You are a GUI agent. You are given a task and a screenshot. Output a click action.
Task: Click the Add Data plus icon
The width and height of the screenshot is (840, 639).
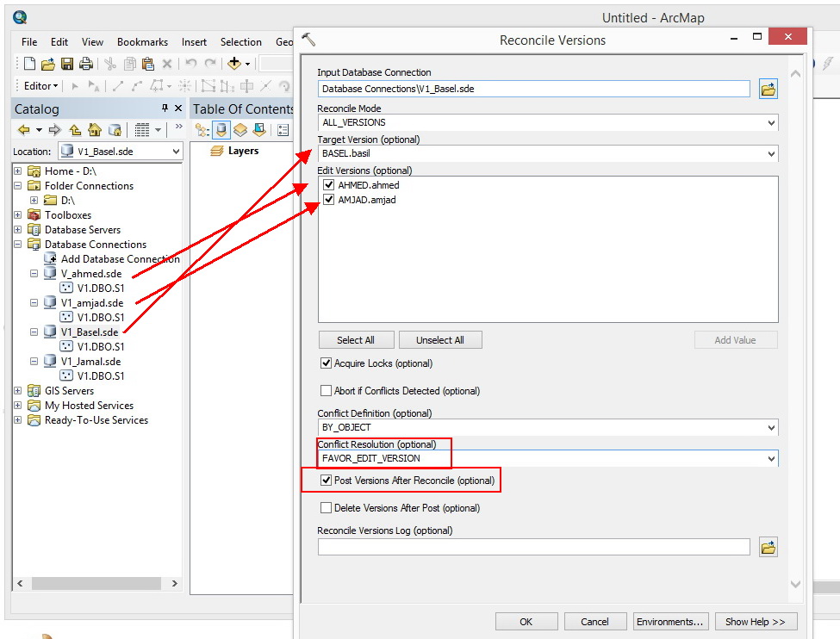tap(234, 63)
